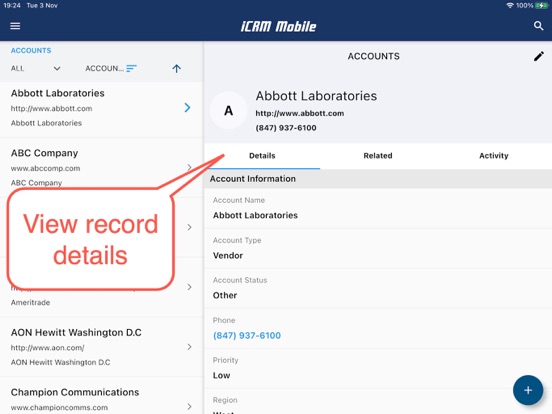Expand the ALL filter dropdown
Viewport: 552px width, 414px height.
[x=36, y=68]
